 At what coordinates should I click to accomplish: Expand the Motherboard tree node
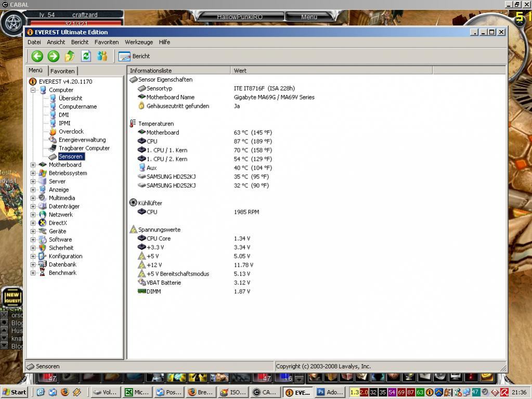(33, 165)
